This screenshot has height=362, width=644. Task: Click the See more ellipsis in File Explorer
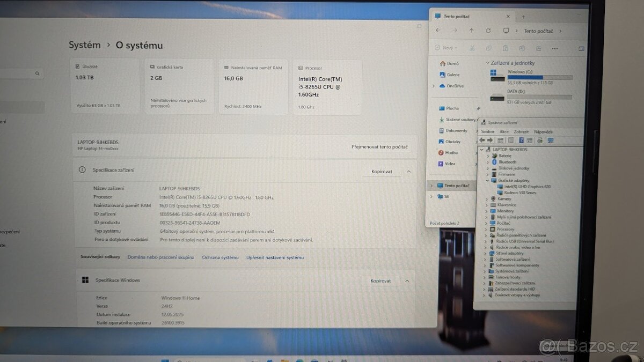coord(554,48)
